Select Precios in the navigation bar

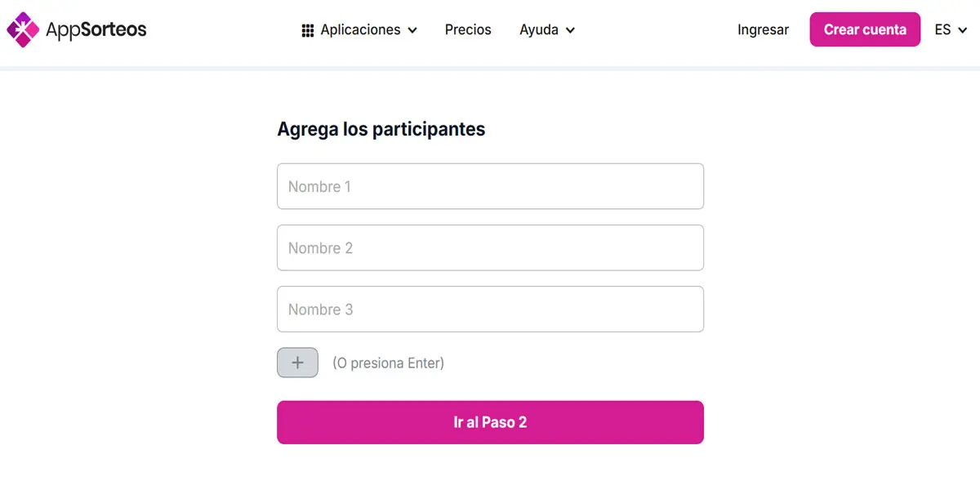[x=468, y=29]
